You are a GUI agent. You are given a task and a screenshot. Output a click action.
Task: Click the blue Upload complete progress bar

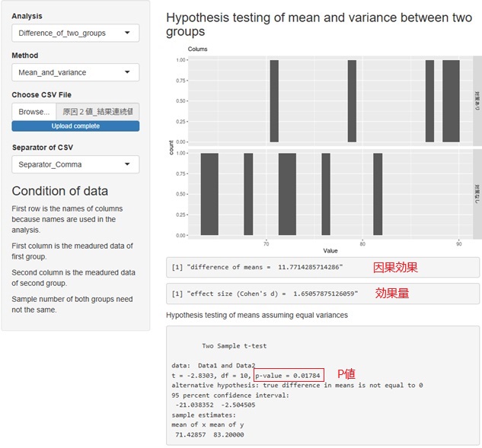click(75, 126)
